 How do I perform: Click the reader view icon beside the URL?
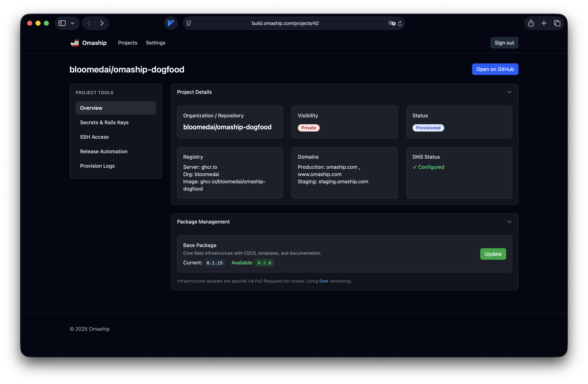[188, 23]
